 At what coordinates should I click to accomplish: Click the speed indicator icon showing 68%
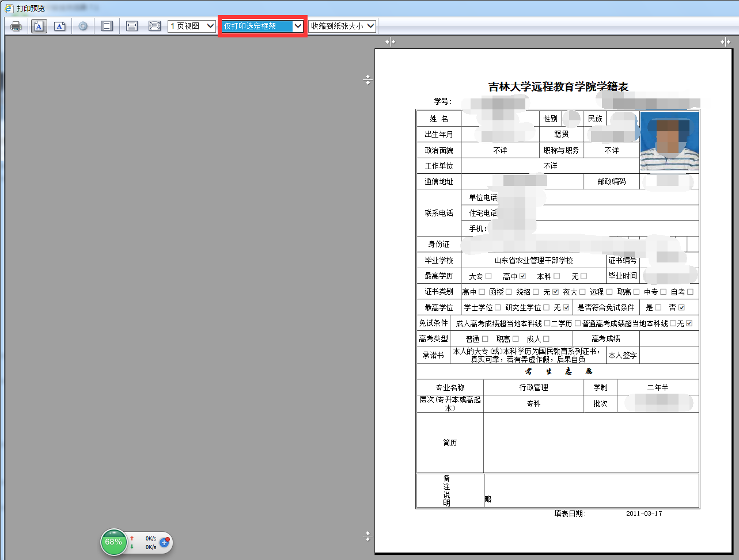click(x=113, y=542)
